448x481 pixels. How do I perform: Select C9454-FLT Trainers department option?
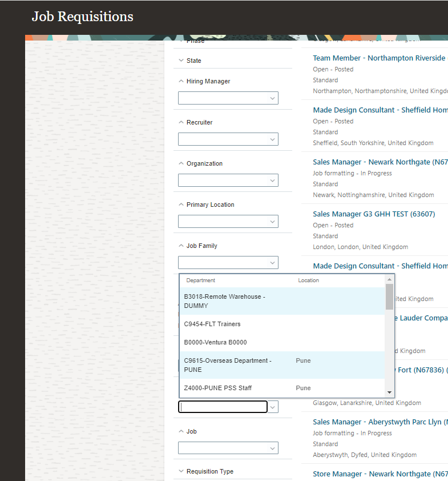[x=282, y=324]
